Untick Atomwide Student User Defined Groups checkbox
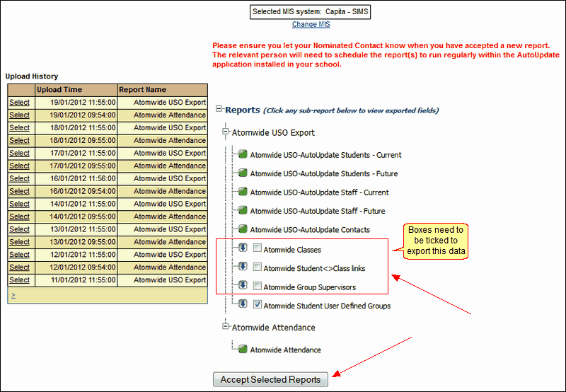566x392 pixels. pyautogui.click(x=257, y=305)
